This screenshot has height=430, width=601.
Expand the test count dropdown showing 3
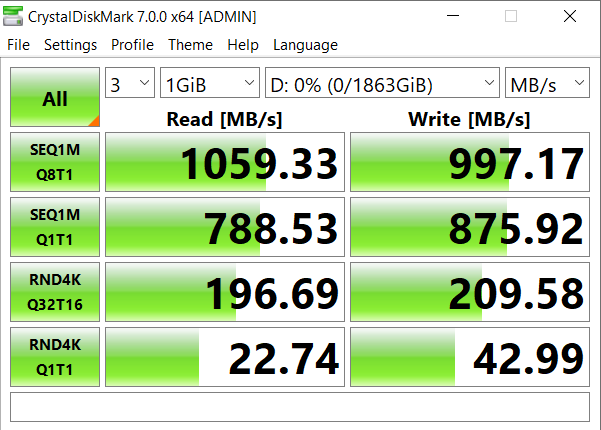pyautogui.click(x=130, y=83)
